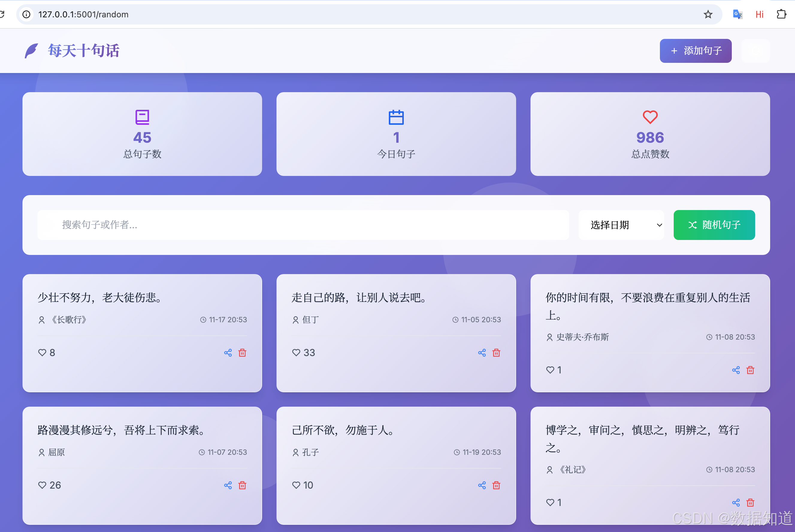Click trash icon on 屈原 quote card
This screenshot has height=532, width=795.
pyautogui.click(x=242, y=486)
